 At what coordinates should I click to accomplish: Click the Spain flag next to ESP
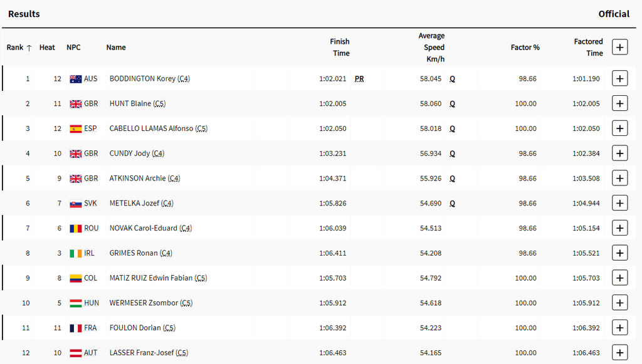coord(75,129)
